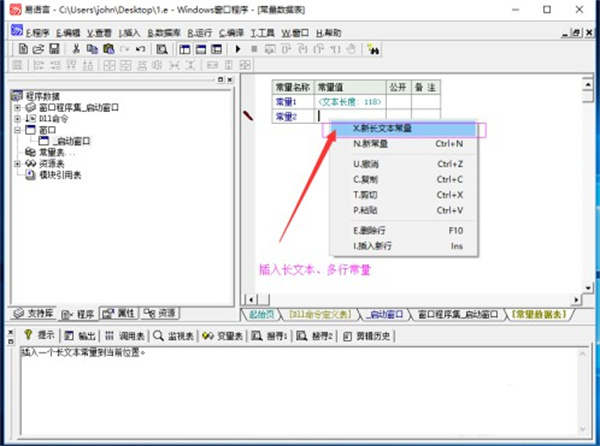The height and width of the screenshot is (446, 600).
Task: Collapse the 窗口 tree node
Action: click(x=17, y=130)
